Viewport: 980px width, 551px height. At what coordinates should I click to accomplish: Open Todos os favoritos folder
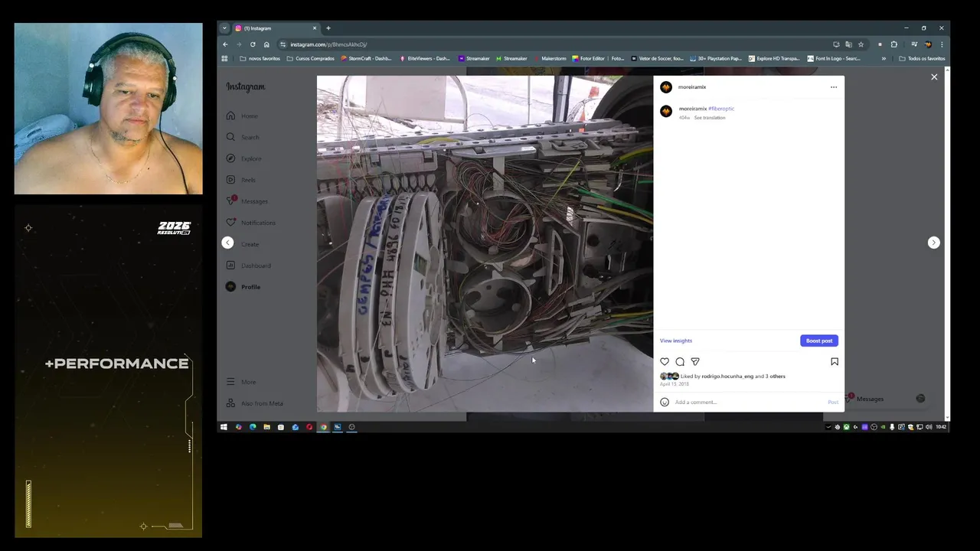point(922,58)
